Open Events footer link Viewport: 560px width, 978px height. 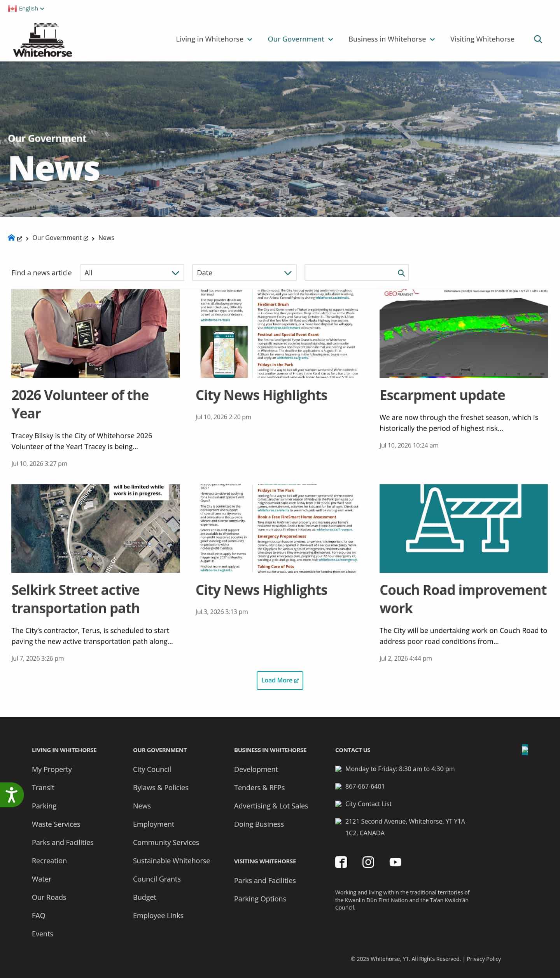(42, 934)
